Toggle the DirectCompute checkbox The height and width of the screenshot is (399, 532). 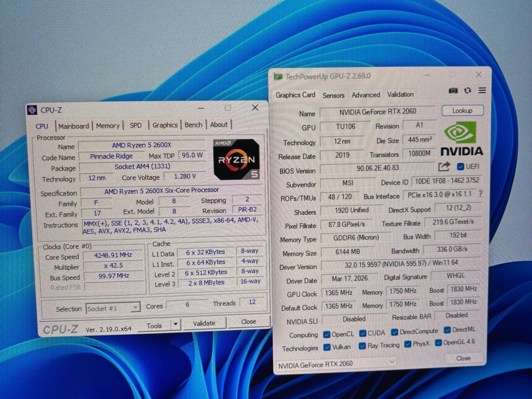(x=395, y=332)
